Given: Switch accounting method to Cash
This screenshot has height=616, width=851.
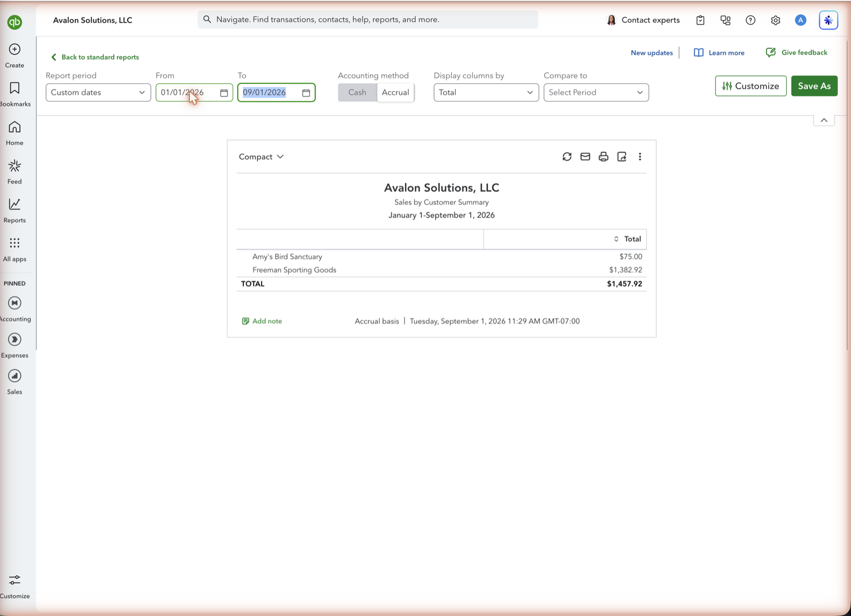Looking at the screenshot, I should pyautogui.click(x=357, y=92).
